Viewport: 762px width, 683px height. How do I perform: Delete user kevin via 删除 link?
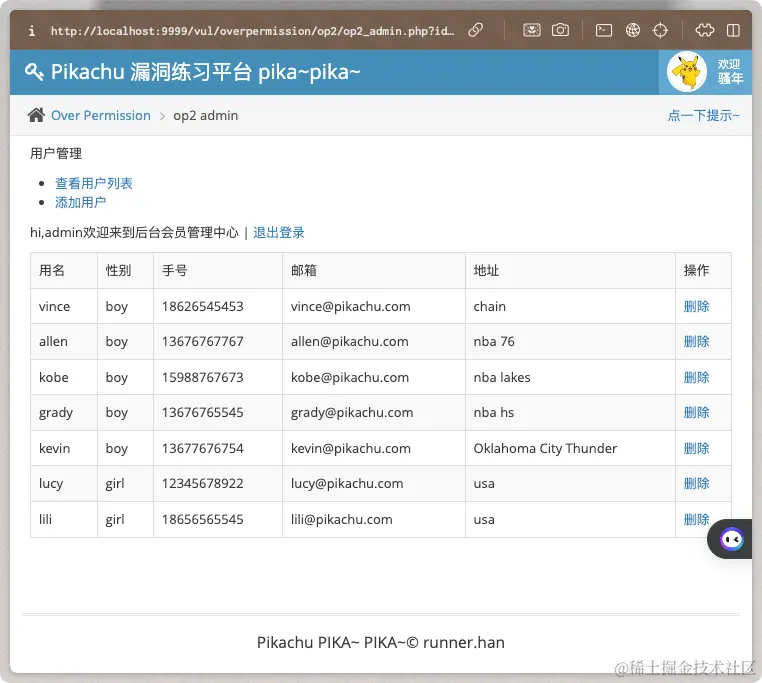pyautogui.click(x=696, y=448)
